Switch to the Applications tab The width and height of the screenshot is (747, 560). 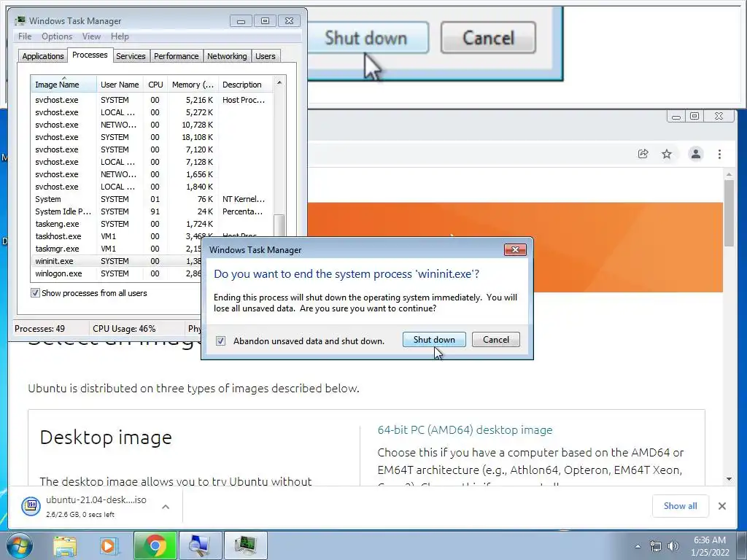(43, 56)
